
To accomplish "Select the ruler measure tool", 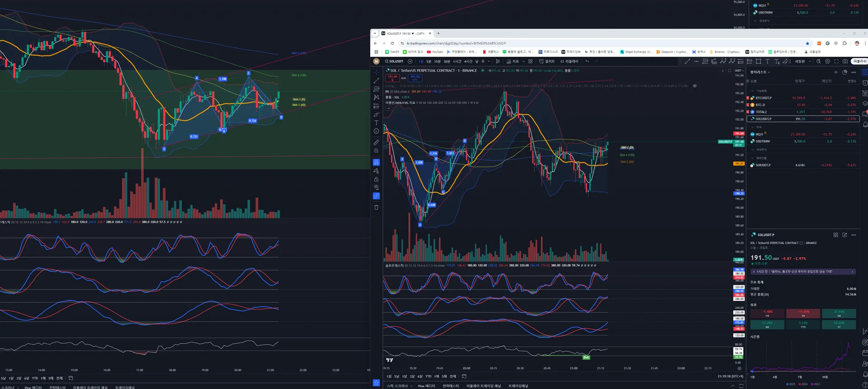I will (376, 142).
